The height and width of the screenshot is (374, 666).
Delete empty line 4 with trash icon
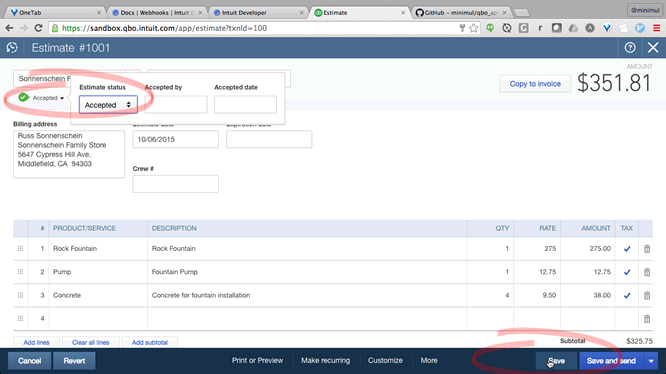(647, 319)
